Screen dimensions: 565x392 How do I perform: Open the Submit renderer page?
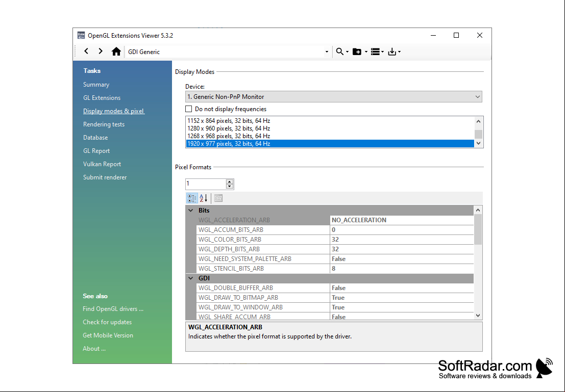pos(105,177)
